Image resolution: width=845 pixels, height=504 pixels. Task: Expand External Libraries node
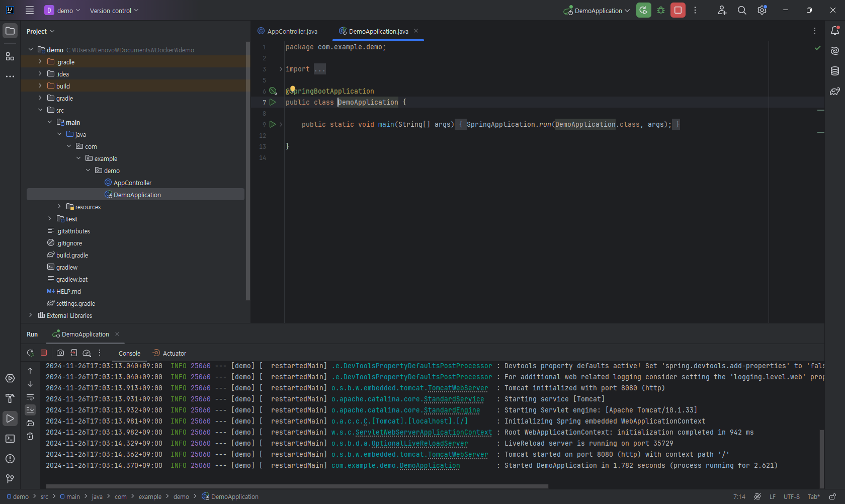(x=31, y=315)
